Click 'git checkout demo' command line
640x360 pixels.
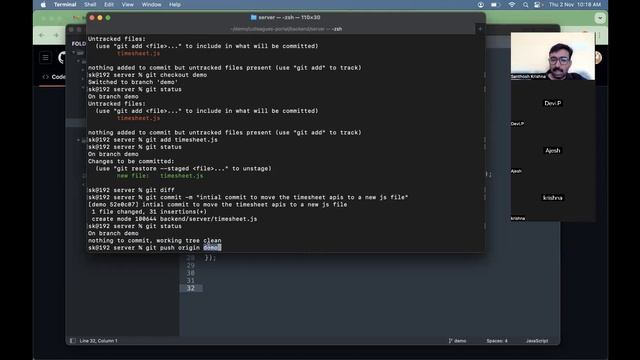click(147, 75)
